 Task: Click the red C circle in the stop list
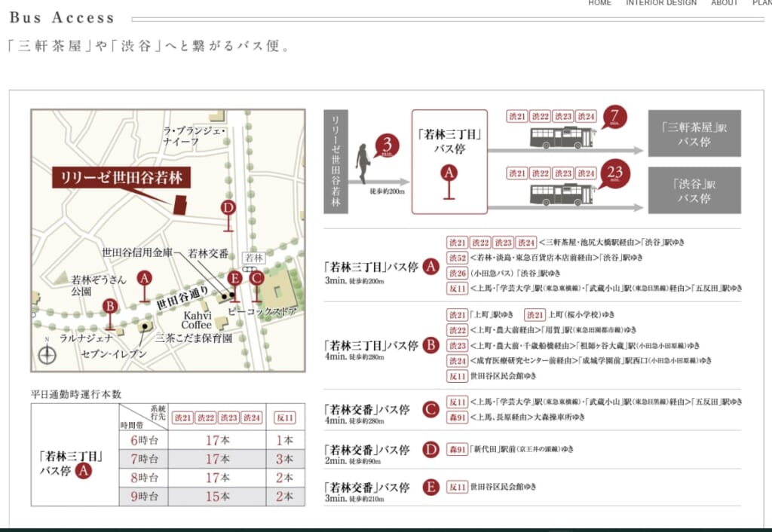[x=430, y=409]
